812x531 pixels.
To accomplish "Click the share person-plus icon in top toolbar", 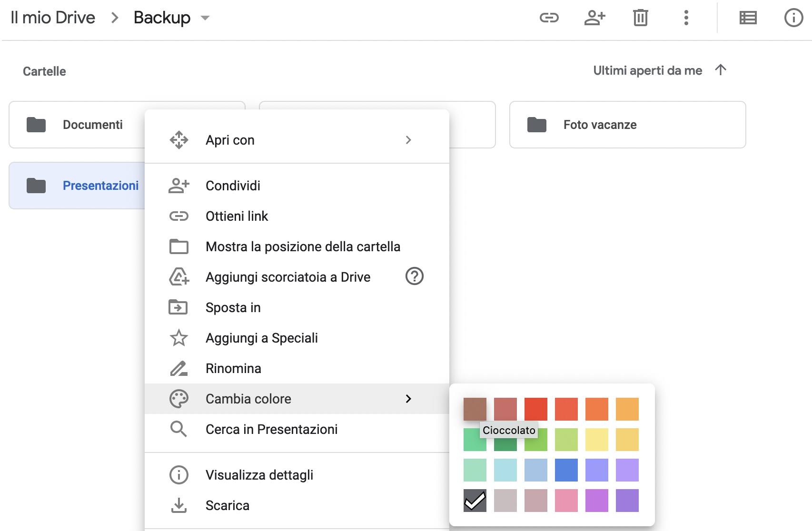I will coord(594,18).
